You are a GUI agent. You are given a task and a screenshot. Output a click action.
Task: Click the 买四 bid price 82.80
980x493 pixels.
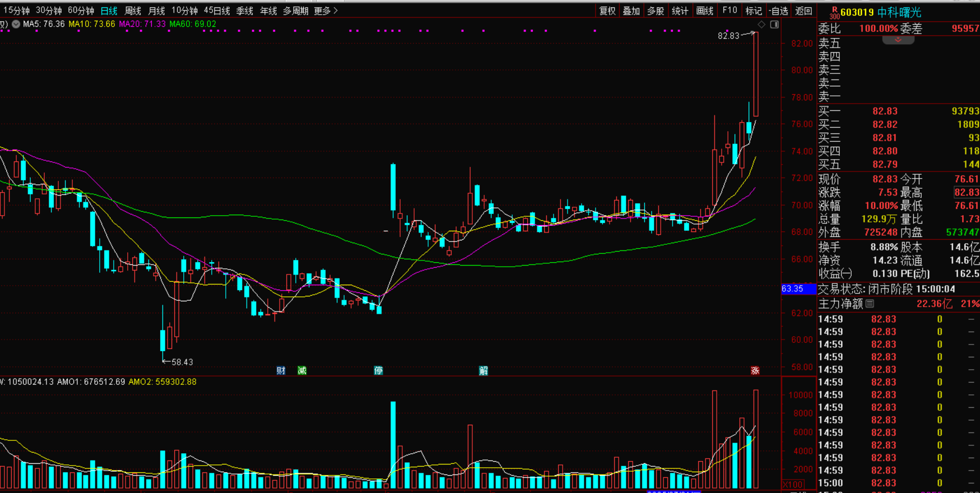pyautogui.click(x=885, y=151)
